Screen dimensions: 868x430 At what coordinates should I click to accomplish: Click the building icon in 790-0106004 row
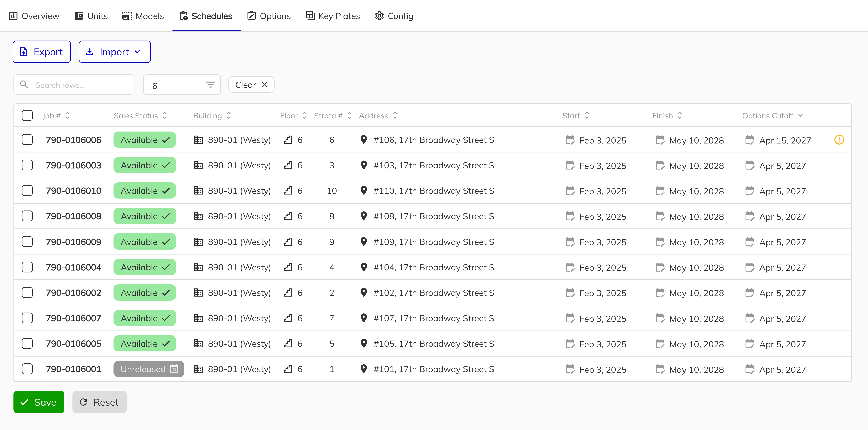[x=198, y=267]
